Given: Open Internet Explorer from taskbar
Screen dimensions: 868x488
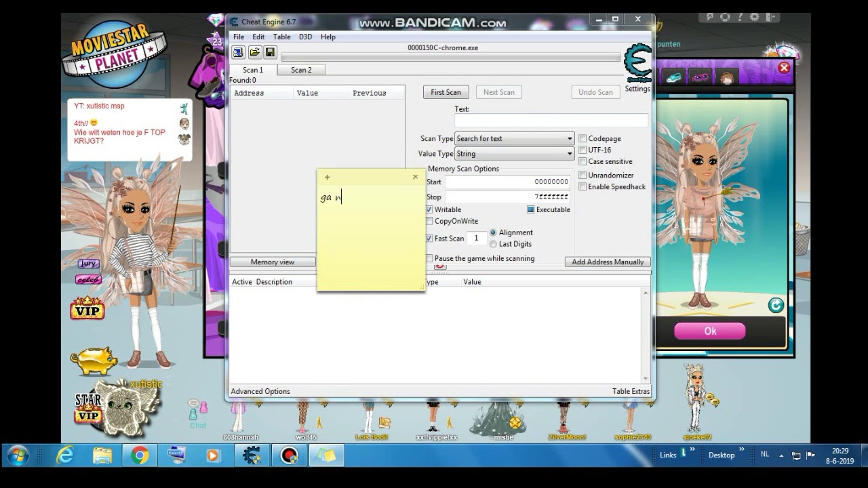Looking at the screenshot, I should [x=64, y=455].
